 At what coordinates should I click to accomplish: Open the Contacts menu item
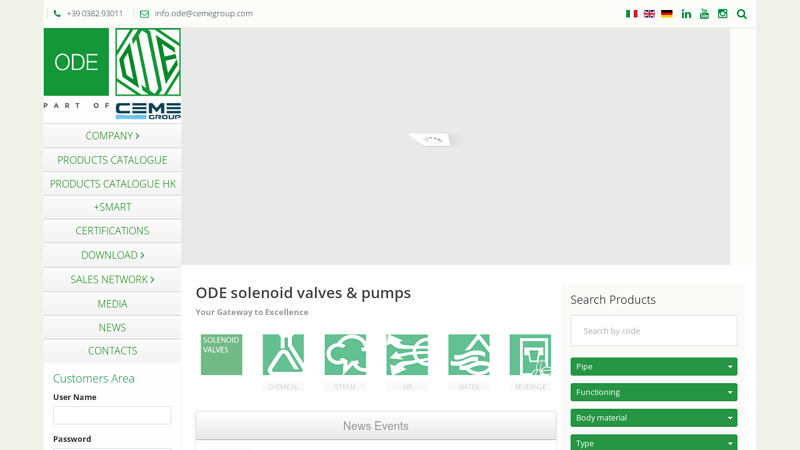point(112,351)
